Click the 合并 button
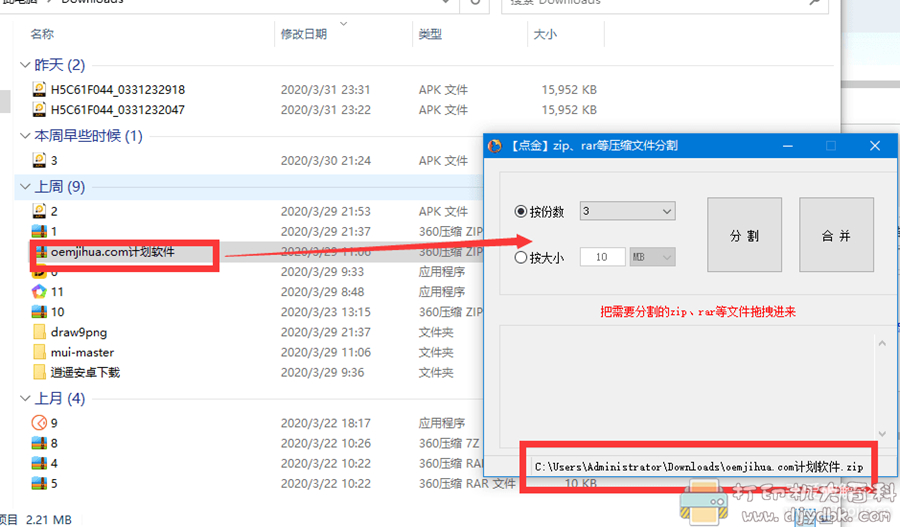Screen dimensions: 900x527 [x=836, y=235]
